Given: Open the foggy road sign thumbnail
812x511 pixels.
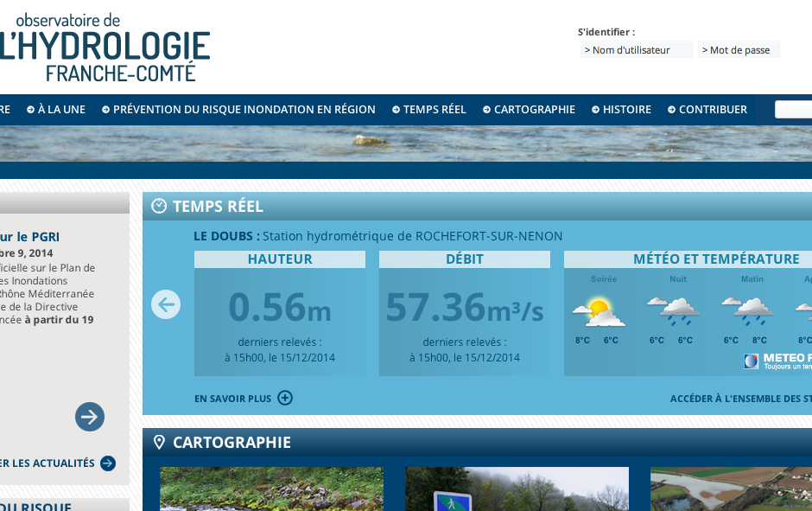Looking at the screenshot, I should [x=517, y=489].
